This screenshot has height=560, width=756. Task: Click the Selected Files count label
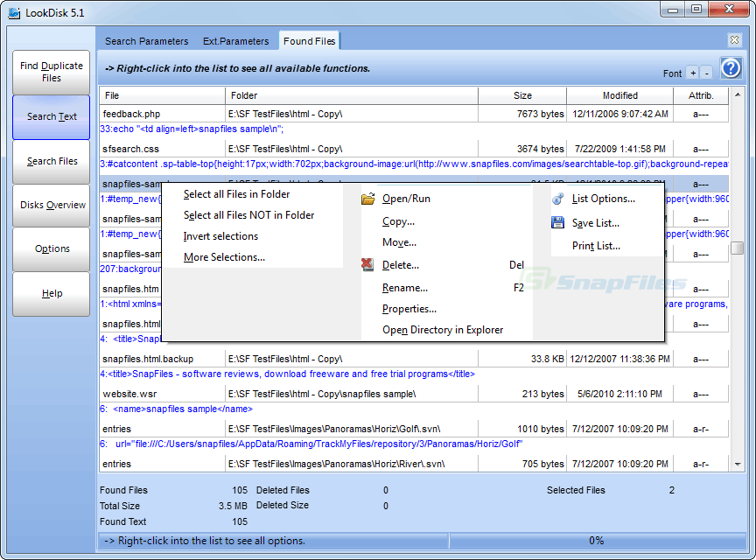576,490
